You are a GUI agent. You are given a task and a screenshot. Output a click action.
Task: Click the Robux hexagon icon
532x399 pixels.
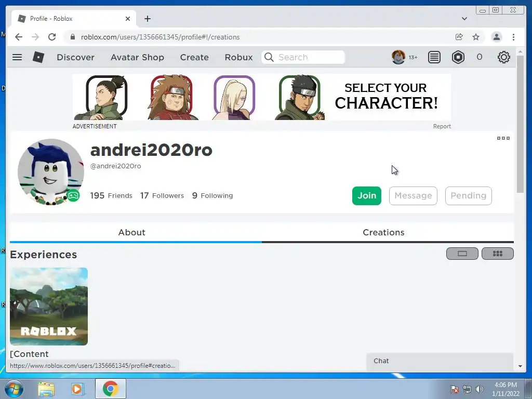pyautogui.click(x=458, y=57)
